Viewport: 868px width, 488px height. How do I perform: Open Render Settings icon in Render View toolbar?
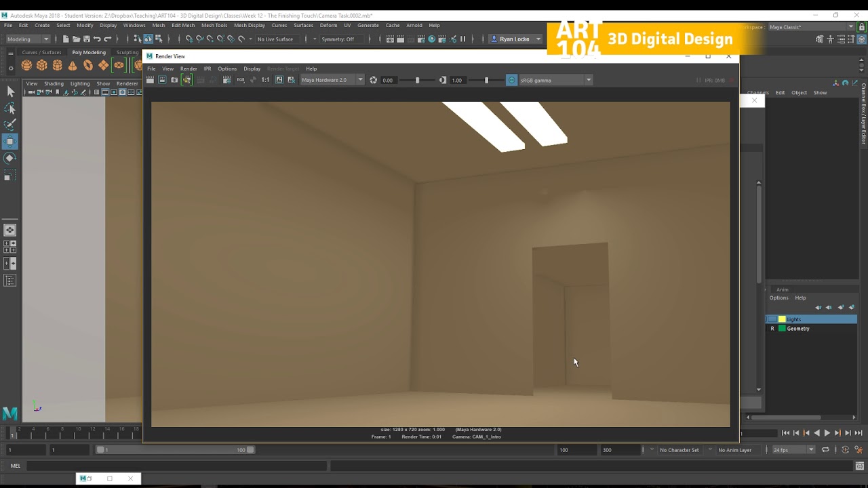click(226, 80)
